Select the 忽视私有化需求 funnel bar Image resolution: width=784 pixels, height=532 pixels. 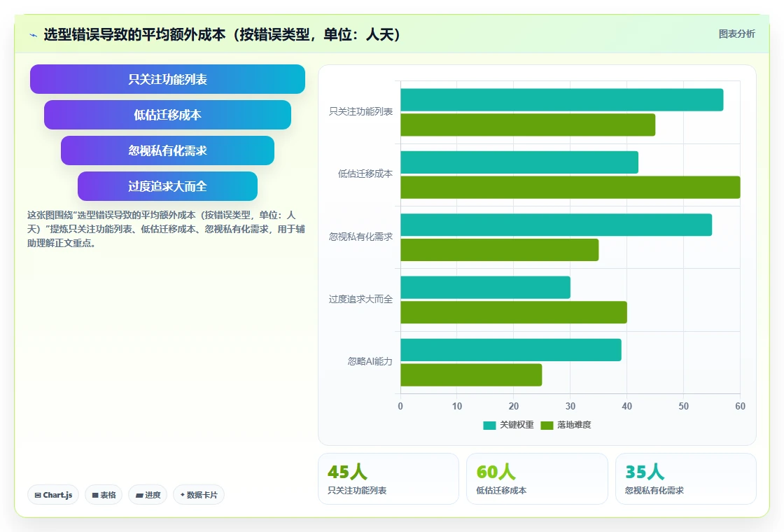click(x=167, y=150)
